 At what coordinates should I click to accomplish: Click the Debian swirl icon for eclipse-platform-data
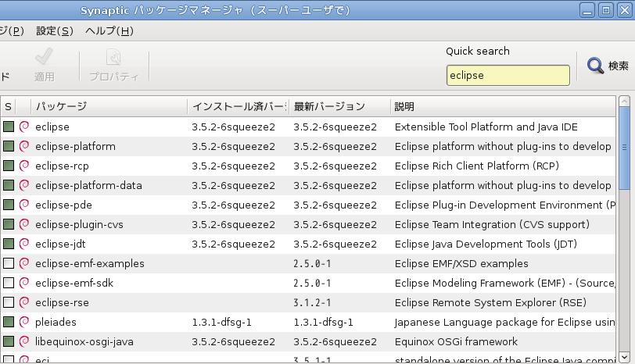point(24,185)
